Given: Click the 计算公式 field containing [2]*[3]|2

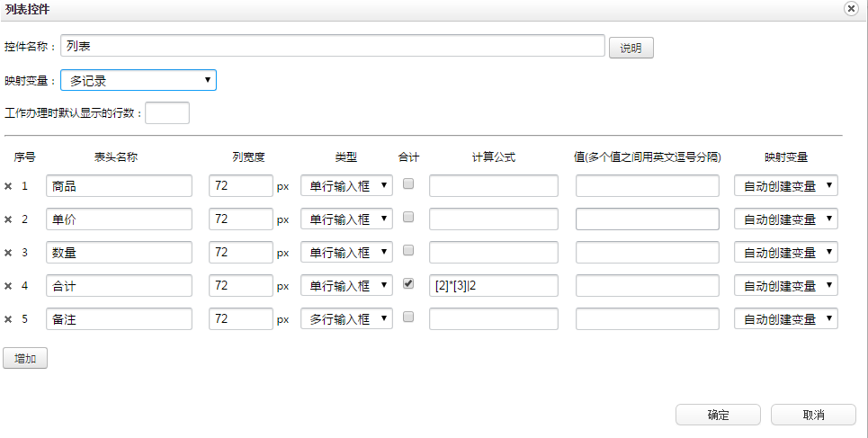Looking at the screenshot, I should pyautogui.click(x=493, y=286).
